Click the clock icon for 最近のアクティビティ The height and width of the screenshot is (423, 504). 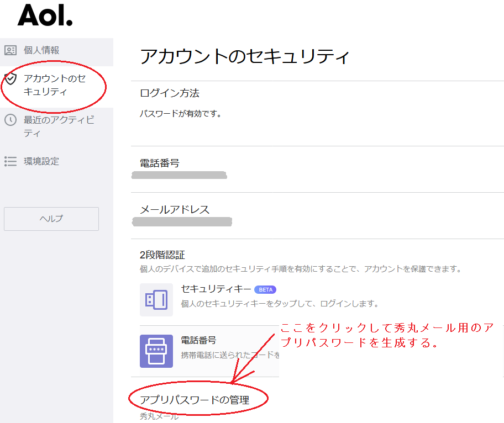pos(11,120)
